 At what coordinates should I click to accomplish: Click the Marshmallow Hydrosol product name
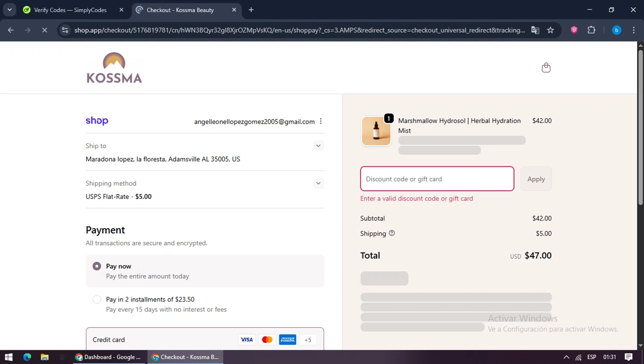(x=459, y=125)
